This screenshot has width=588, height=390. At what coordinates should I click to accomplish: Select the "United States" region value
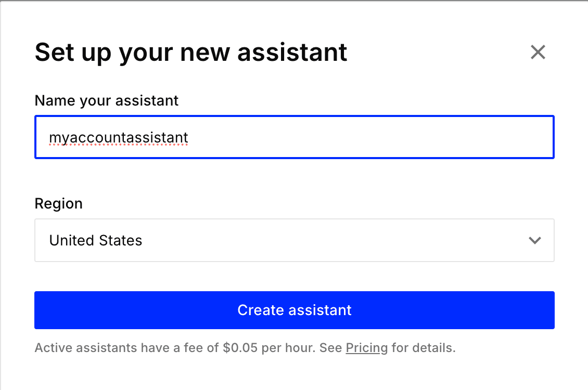click(96, 240)
